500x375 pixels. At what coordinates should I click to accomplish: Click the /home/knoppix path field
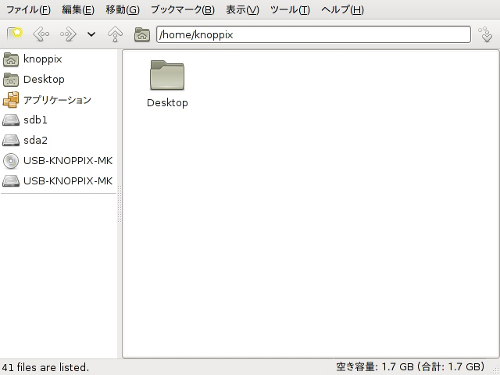pyautogui.click(x=313, y=34)
